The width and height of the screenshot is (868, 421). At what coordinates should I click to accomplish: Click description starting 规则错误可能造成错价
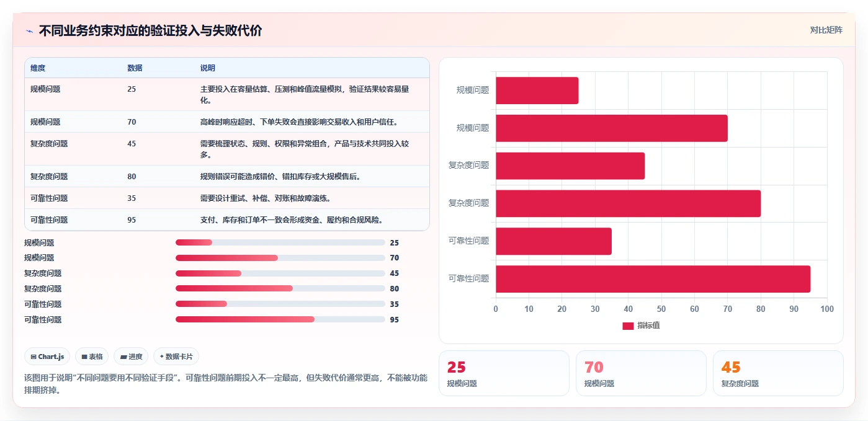[280, 177]
